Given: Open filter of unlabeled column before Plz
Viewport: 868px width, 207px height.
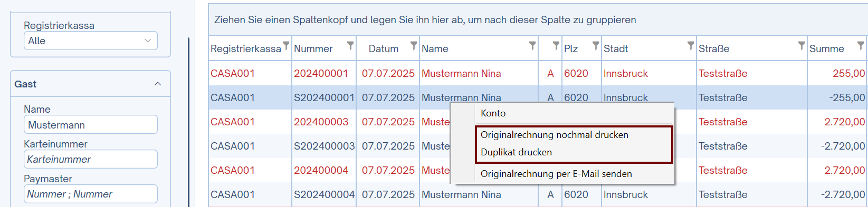Looking at the screenshot, I should pos(556,46).
